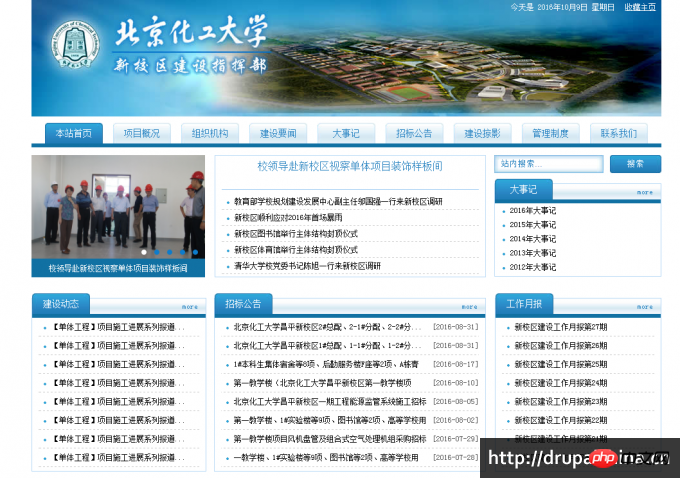
Task: Open 新校区建设工作月报第23期
Action: [x=561, y=402]
